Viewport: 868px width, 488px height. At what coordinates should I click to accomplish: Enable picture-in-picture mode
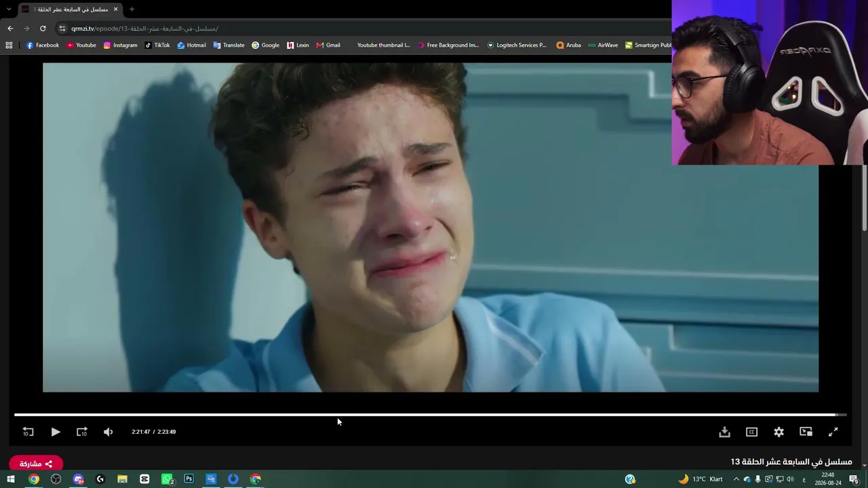coord(806,432)
